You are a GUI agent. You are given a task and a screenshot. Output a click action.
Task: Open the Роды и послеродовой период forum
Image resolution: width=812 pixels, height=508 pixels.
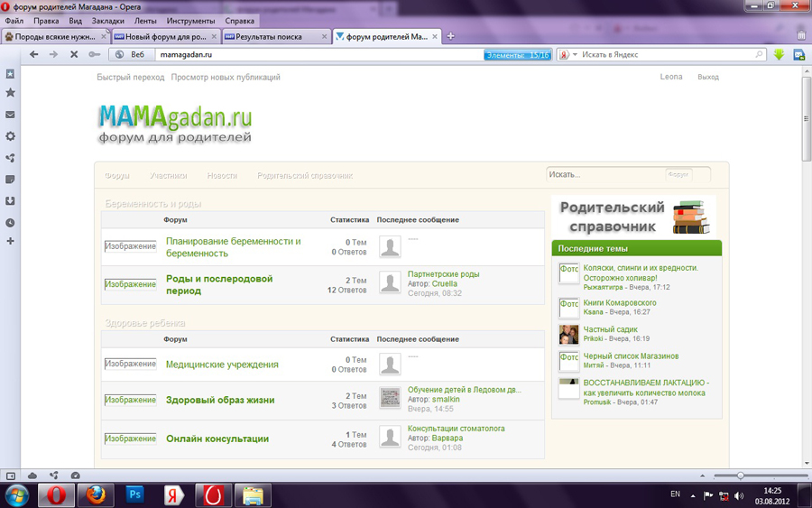click(219, 285)
